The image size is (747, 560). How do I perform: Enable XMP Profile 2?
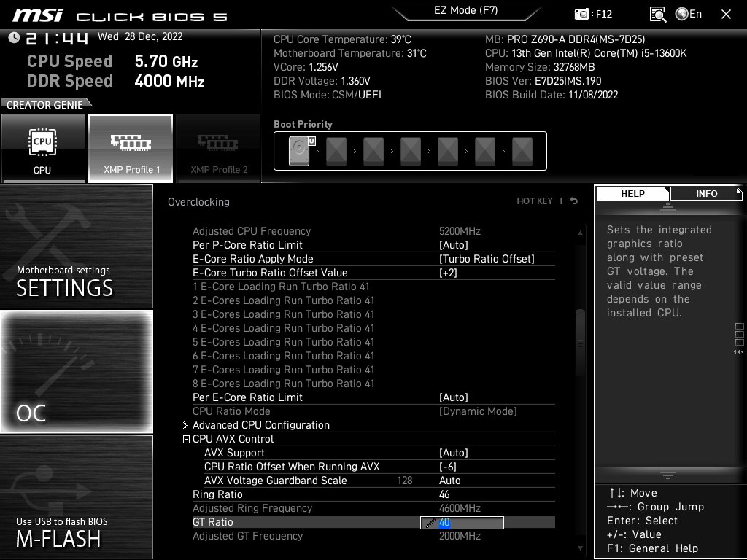[219, 149]
